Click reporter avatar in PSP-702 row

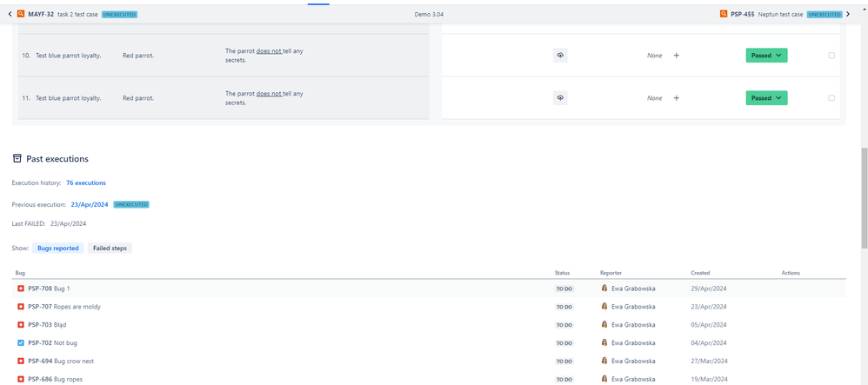604,343
